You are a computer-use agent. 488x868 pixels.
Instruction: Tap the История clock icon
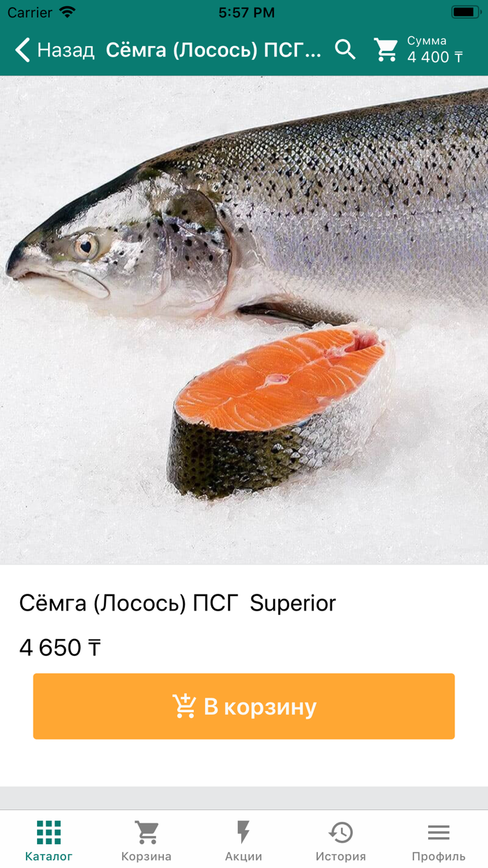pos(341,832)
